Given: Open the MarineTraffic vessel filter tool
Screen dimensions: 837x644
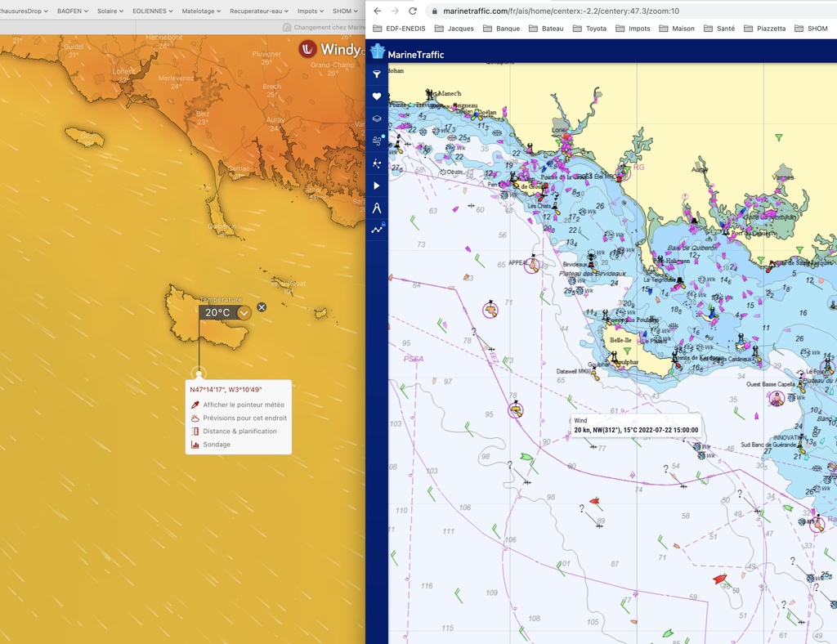Looking at the screenshot, I should point(376,74).
